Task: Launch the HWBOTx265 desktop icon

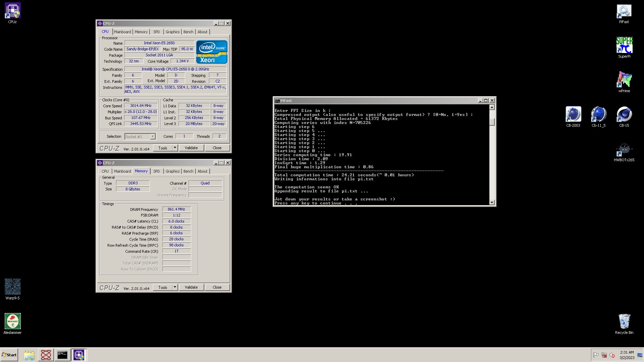Action: [624, 152]
